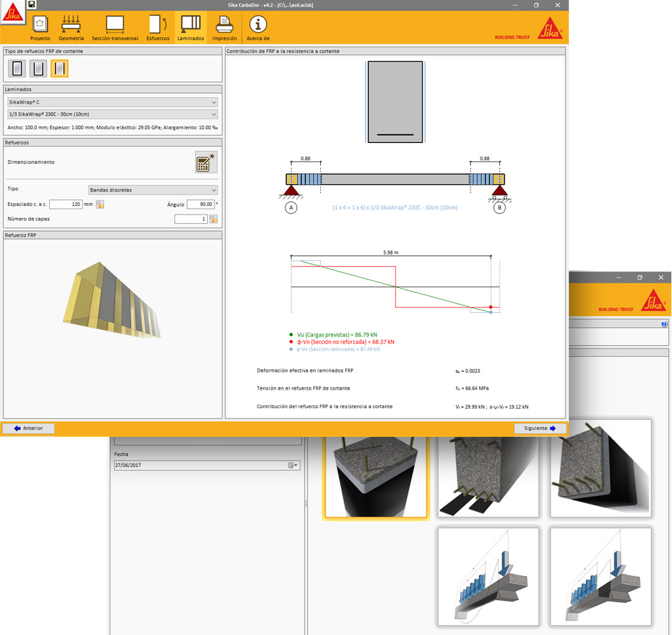Choose the first FRP shear reinforcement type
This screenshot has width=672, height=635.
click(x=17, y=69)
